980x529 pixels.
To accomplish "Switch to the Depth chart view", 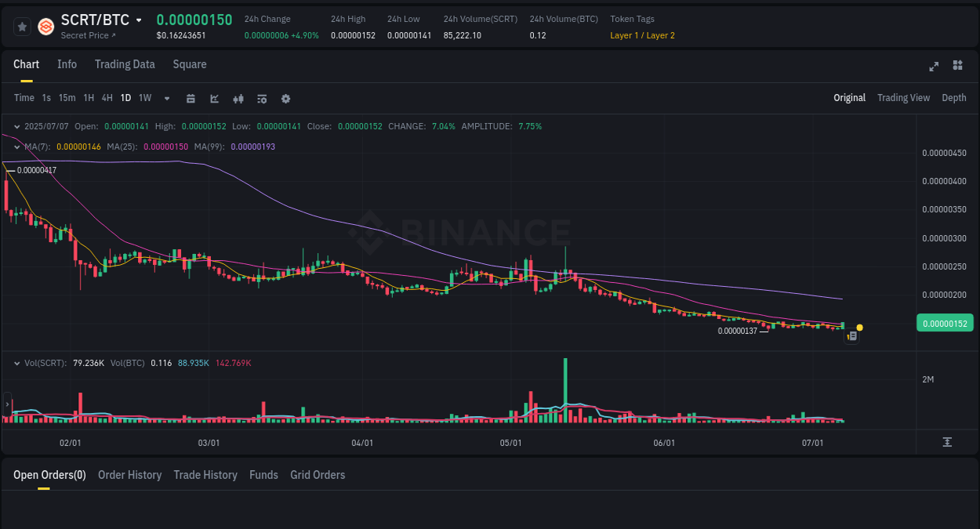I will point(953,97).
